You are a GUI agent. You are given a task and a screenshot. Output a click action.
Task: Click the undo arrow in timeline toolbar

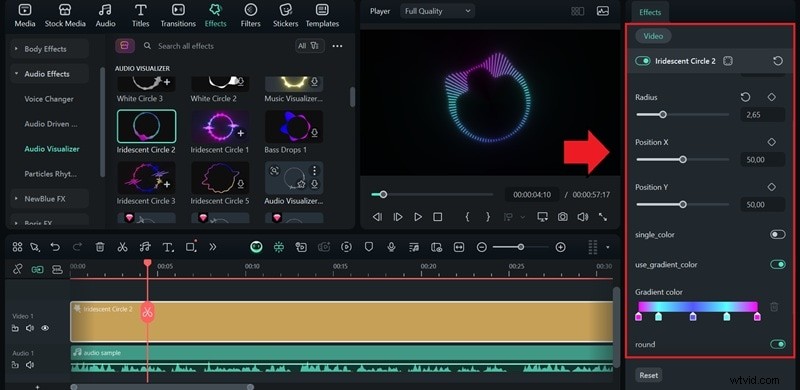[x=55, y=247]
